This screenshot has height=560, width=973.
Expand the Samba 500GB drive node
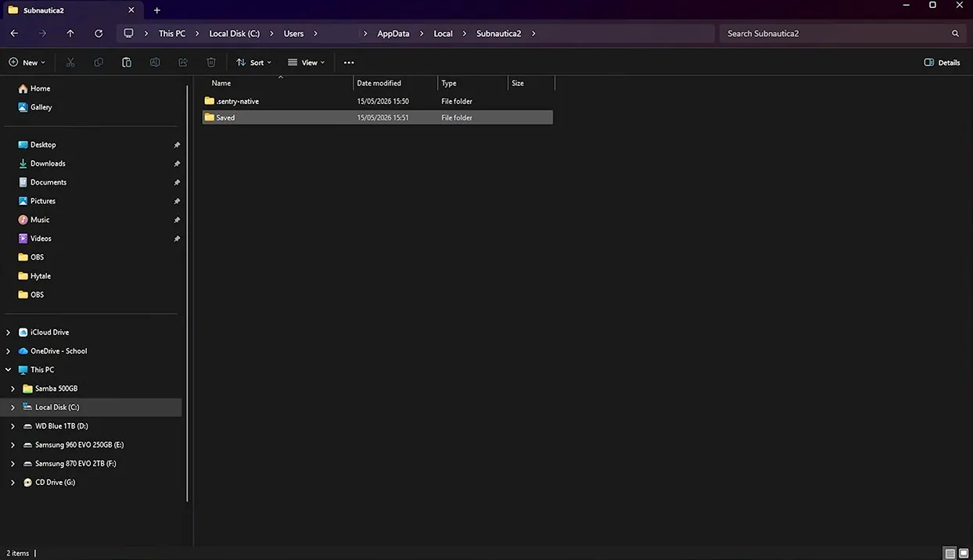(13, 389)
